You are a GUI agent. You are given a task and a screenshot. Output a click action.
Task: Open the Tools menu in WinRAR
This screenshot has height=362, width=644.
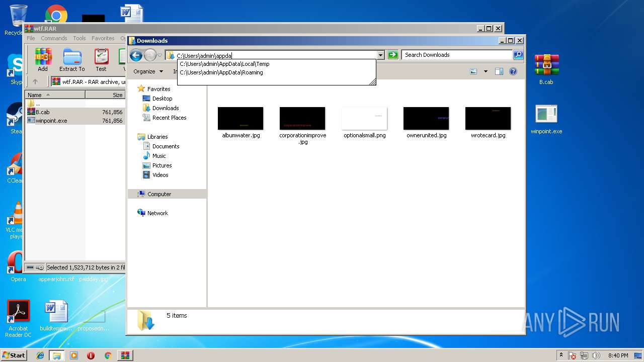point(79,38)
